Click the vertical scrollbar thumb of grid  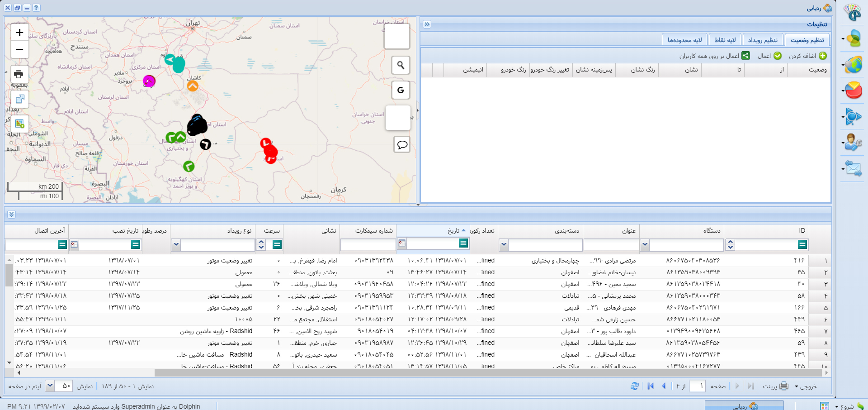[x=9, y=275]
